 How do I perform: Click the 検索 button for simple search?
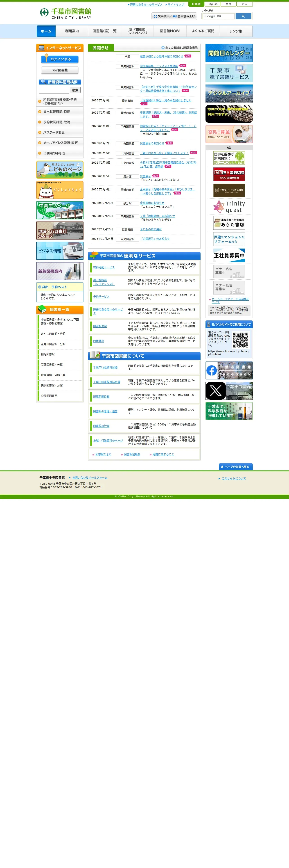pos(75,90)
